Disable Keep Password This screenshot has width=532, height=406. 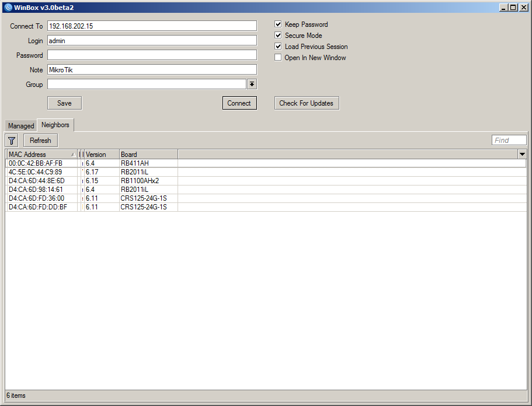[x=278, y=24]
